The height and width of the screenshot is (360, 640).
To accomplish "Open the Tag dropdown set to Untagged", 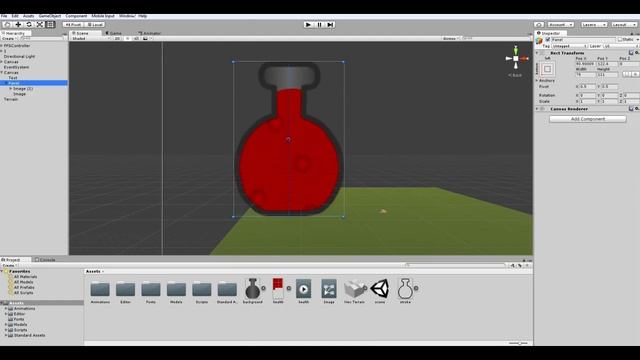I will (x=569, y=46).
